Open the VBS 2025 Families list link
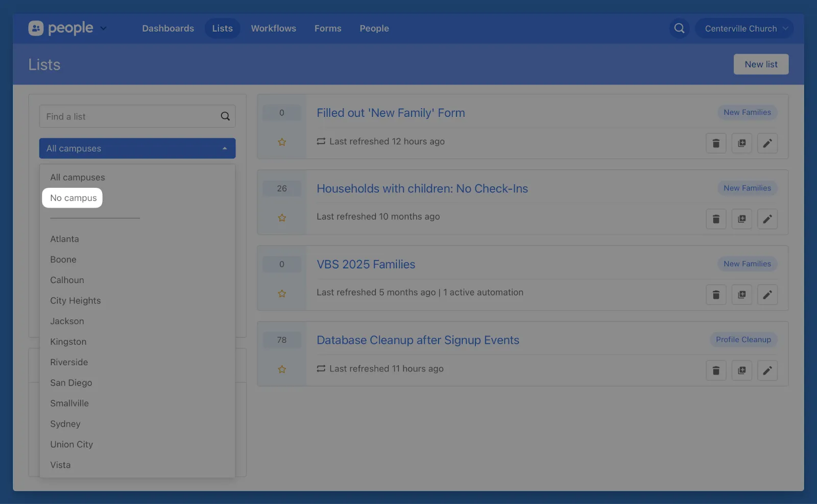This screenshot has height=504, width=817. pos(366,264)
